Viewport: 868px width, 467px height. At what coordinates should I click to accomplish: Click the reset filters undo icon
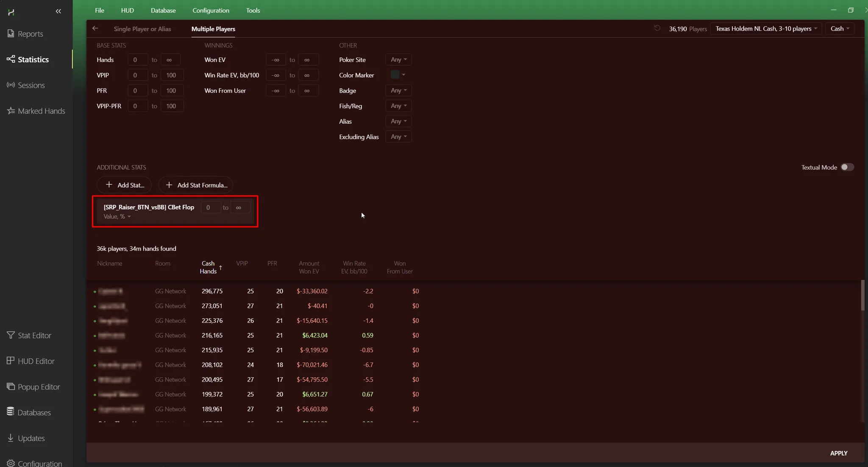[x=657, y=28]
